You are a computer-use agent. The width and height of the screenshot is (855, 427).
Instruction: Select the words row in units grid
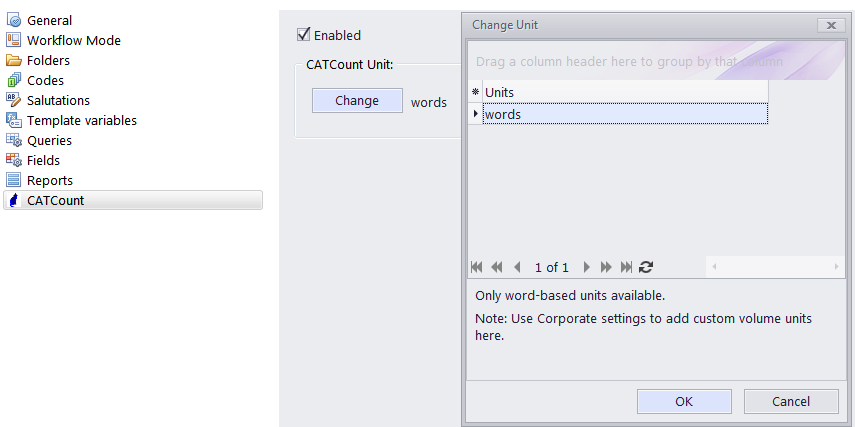[x=625, y=114]
